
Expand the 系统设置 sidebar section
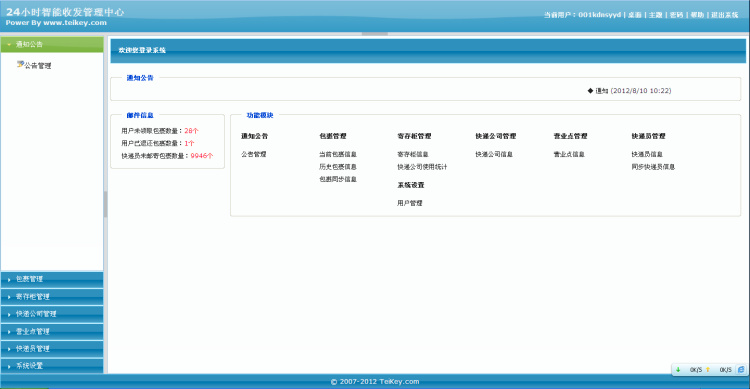[52, 366]
